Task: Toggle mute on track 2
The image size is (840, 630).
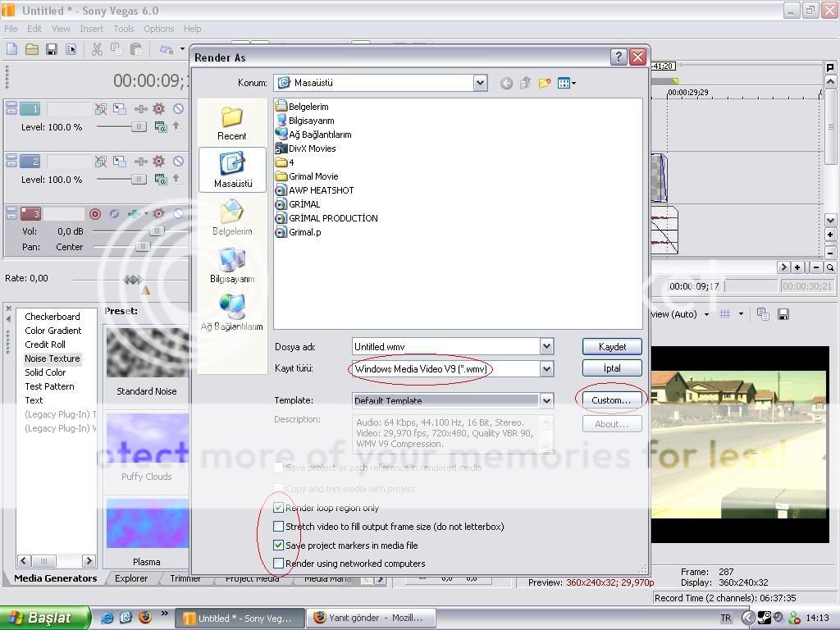Action: click(x=178, y=162)
